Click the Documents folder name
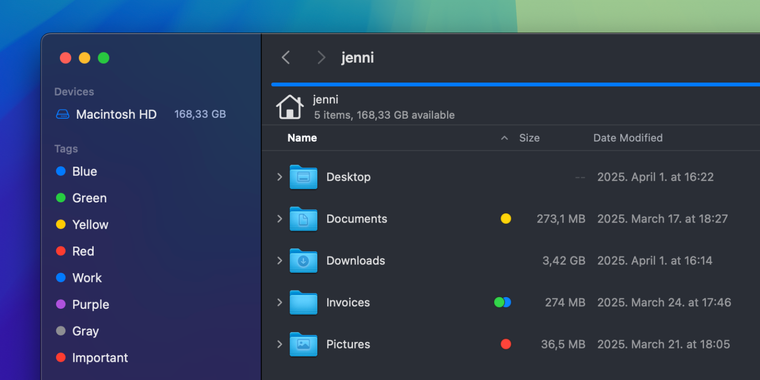This screenshot has height=380, width=760. 357,219
